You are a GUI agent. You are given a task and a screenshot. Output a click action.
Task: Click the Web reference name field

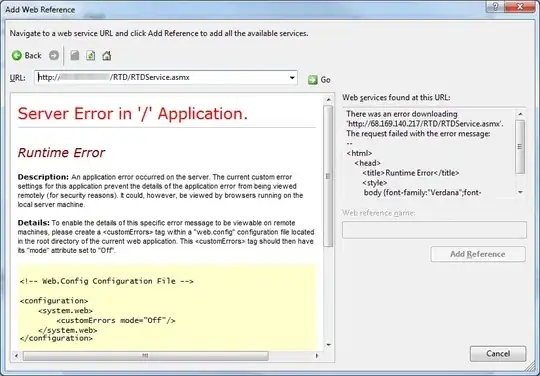pyautogui.click(x=434, y=230)
